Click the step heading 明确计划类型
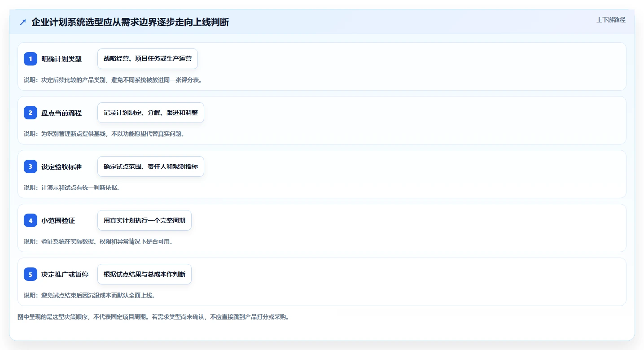The height and width of the screenshot is (350, 644). click(61, 59)
